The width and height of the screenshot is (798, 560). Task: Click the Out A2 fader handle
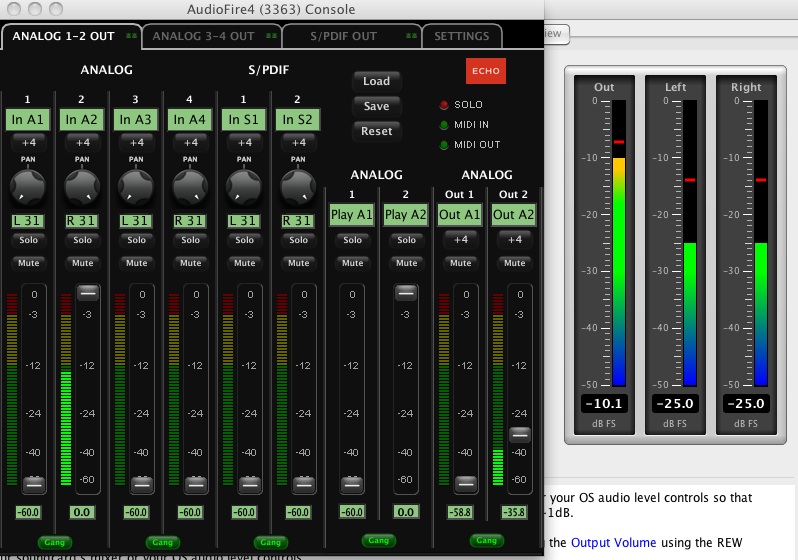(x=520, y=434)
